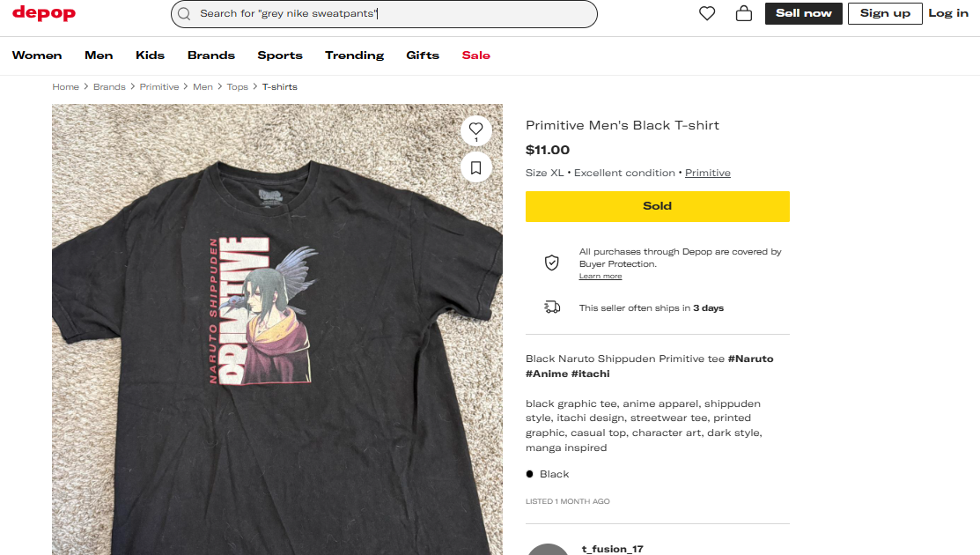Viewport: 980px width, 555px height.
Task: Click the shipping truck icon
Action: pyautogui.click(x=552, y=307)
